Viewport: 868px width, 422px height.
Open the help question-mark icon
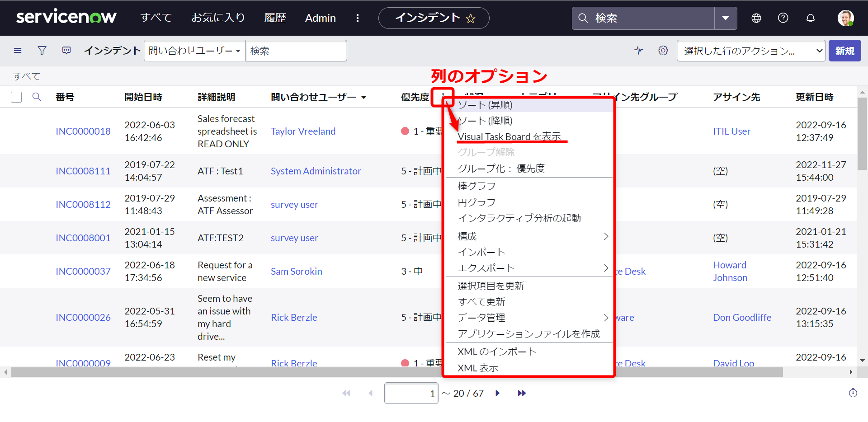(x=783, y=18)
